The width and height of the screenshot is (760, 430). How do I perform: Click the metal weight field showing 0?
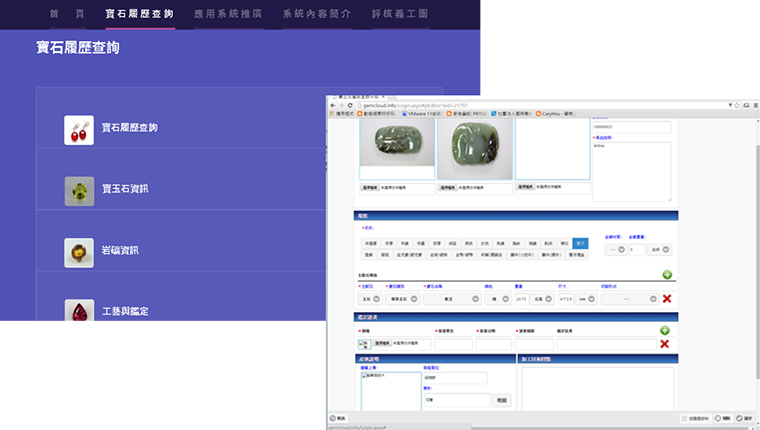(637, 249)
